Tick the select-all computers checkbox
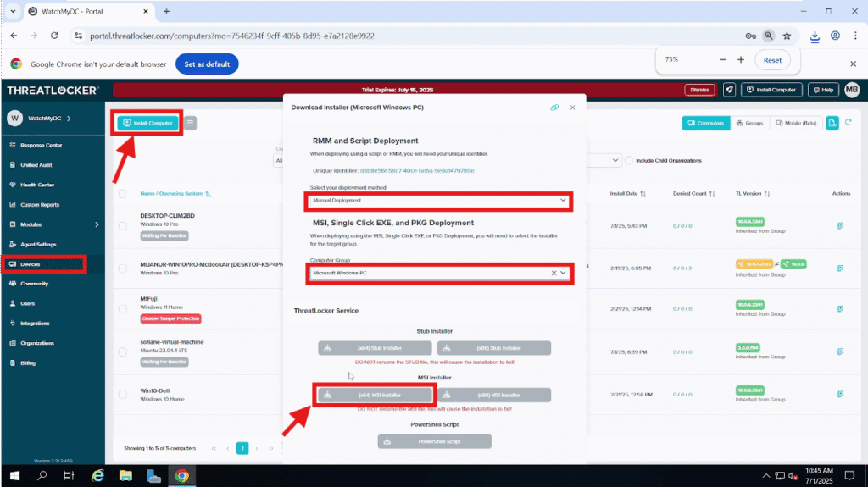 (122, 194)
